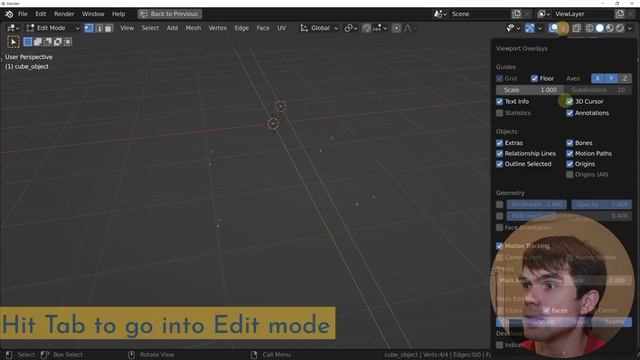The height and width of the screenshot is (360, 640).
Task: Toggle the Z axis button
Action: tap(625, 78)
